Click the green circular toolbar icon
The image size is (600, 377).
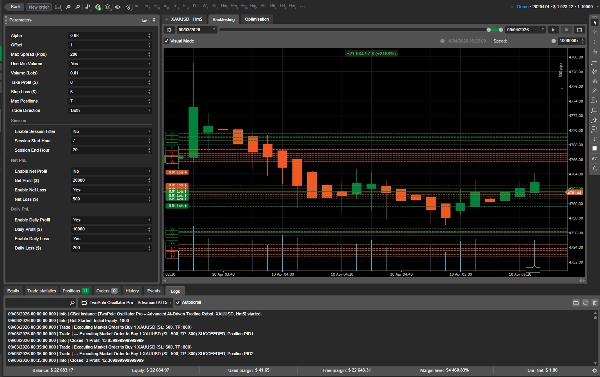coord(98,7)
